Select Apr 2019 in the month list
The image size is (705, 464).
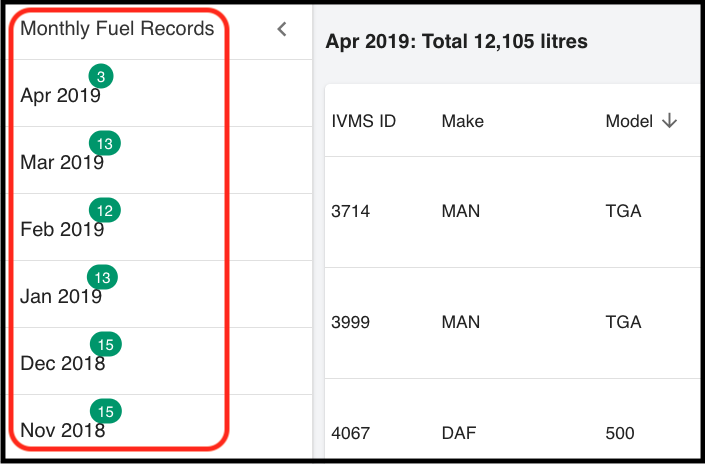[x=59, y=96]
